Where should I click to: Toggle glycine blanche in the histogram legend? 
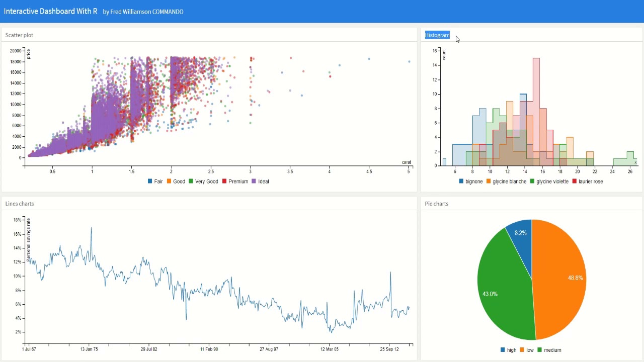click(x=507, y=182)
